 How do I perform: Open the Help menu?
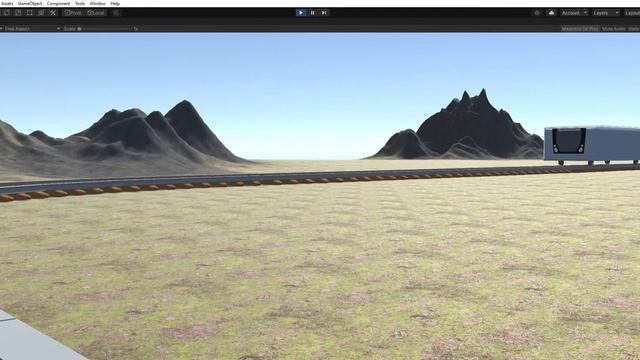click(x=115, y=3)
